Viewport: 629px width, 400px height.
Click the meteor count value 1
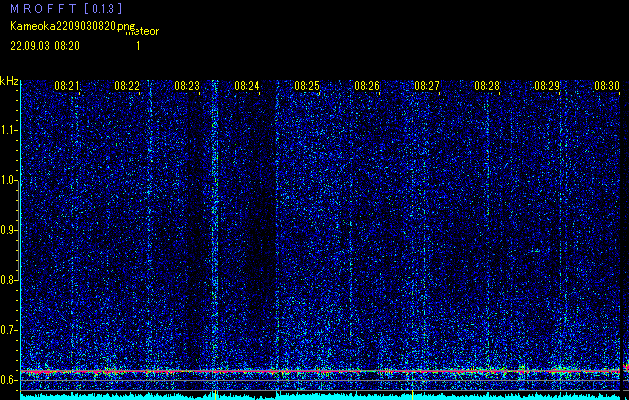[x=138, y=46]
